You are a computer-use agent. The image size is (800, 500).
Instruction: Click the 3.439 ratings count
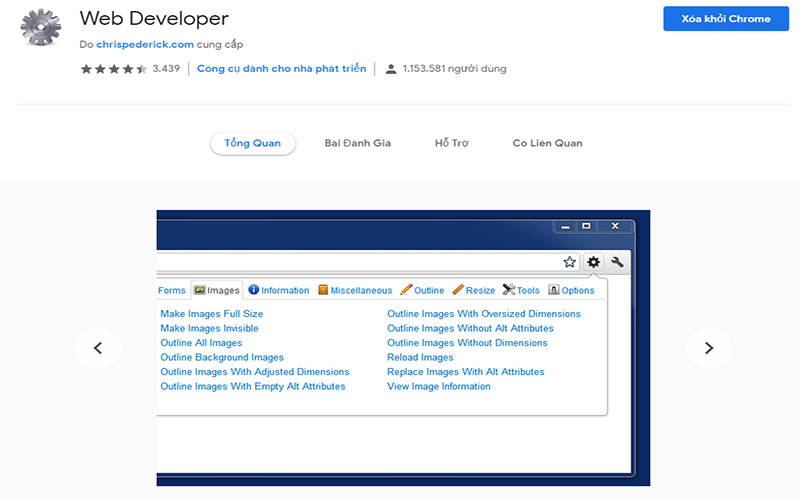coord(166,68)
